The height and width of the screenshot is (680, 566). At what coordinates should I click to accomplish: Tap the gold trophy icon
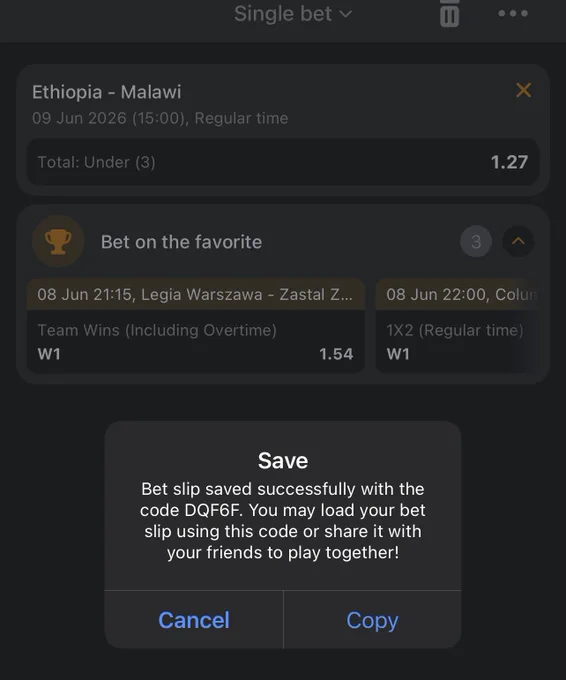tap(58, 241)
